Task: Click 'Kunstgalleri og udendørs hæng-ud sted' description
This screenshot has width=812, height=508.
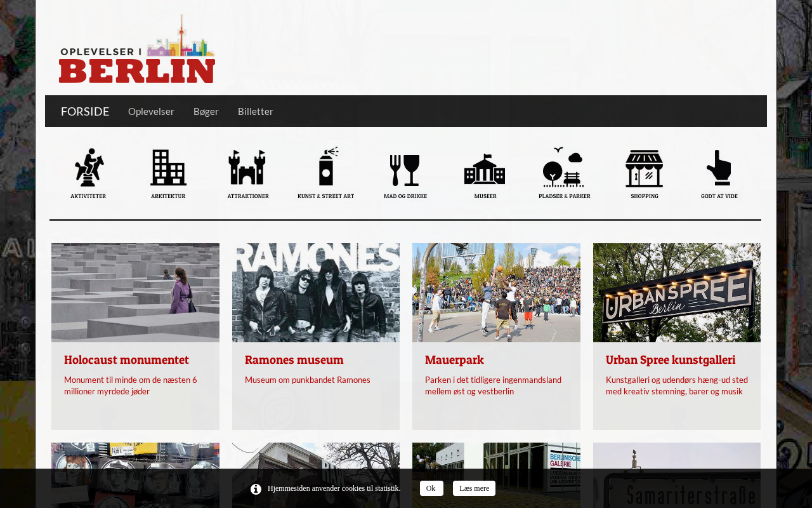Action: [x=677, y=385]
